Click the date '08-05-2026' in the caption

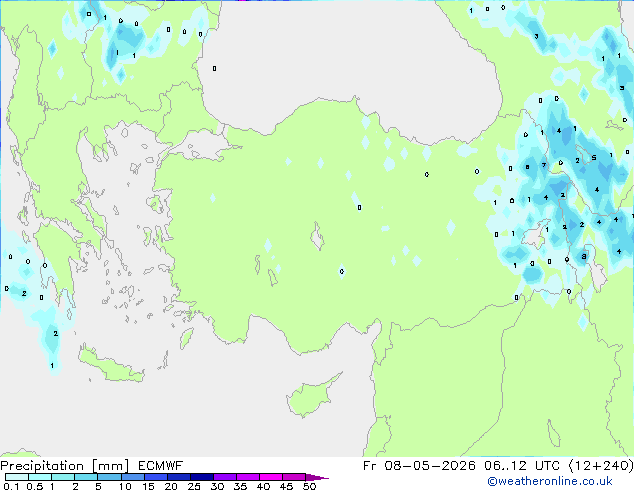[430, 466]
